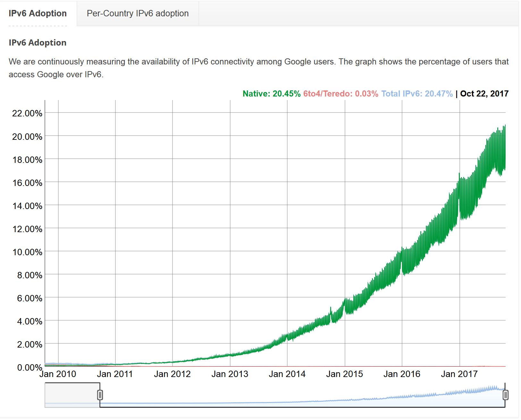Click the grayed-out region of range selector

pos(72,395)
